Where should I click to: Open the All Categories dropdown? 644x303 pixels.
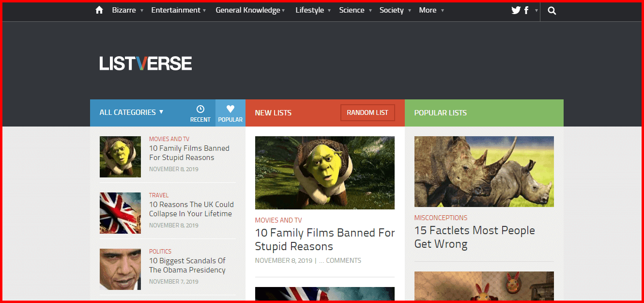(132, 112)
